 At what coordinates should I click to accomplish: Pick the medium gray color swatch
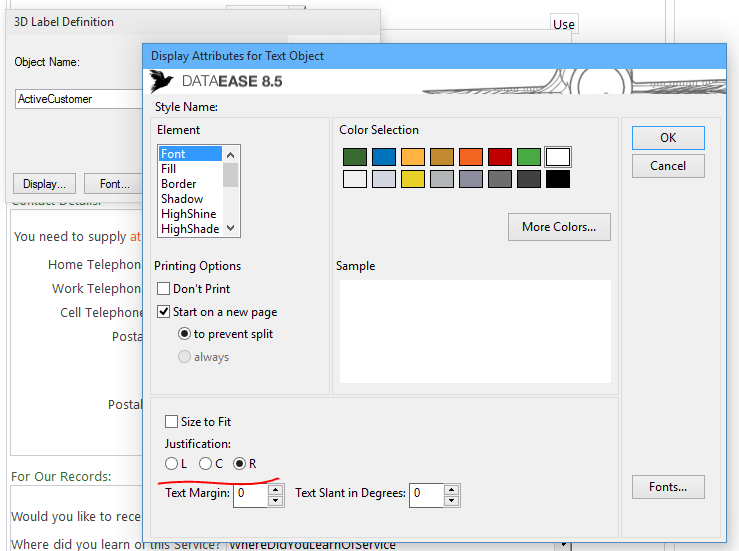click(500, 179)
